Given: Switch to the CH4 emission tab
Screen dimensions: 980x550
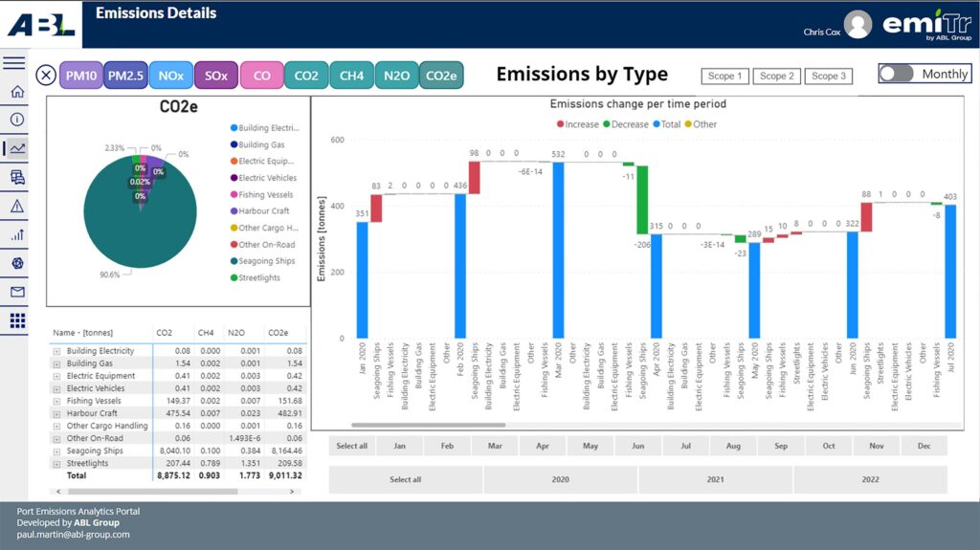Looking at the screenshot, I should (x=351, y=76).
